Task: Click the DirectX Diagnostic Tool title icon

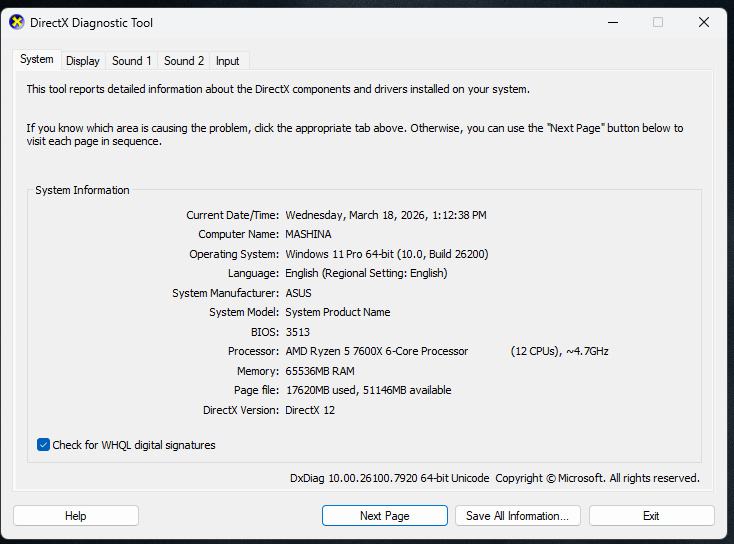Action: pyautogui.click(x=16, y=22)
